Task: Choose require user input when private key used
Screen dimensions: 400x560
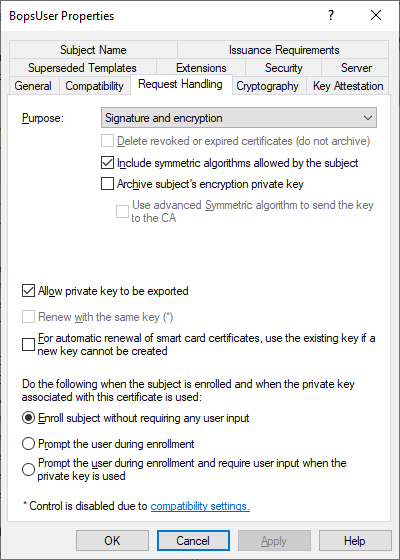Action: (x=28, y=470)
